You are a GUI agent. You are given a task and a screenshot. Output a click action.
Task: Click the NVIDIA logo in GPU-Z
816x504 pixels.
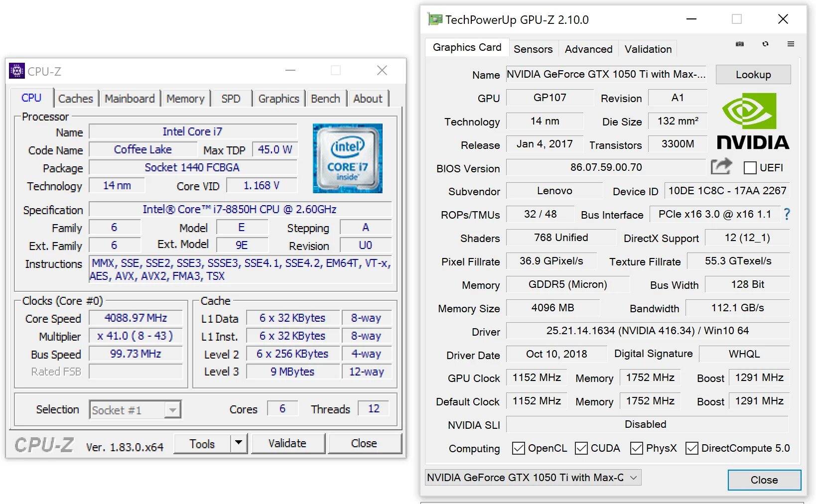point(753,121)
